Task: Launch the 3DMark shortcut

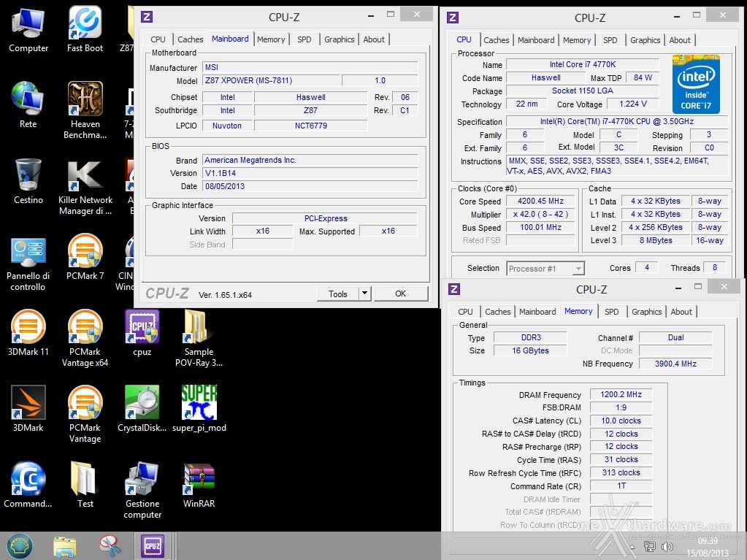Action: click(x=28, y=410)
